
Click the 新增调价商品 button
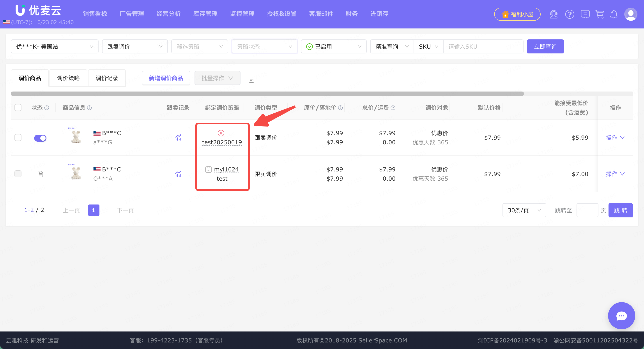pos(166,78)
